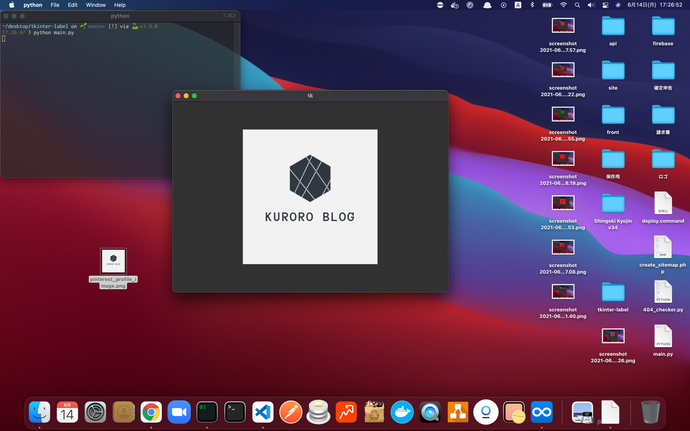Select the site folder on desktop

pyautogui.click(x=613, y=75)
